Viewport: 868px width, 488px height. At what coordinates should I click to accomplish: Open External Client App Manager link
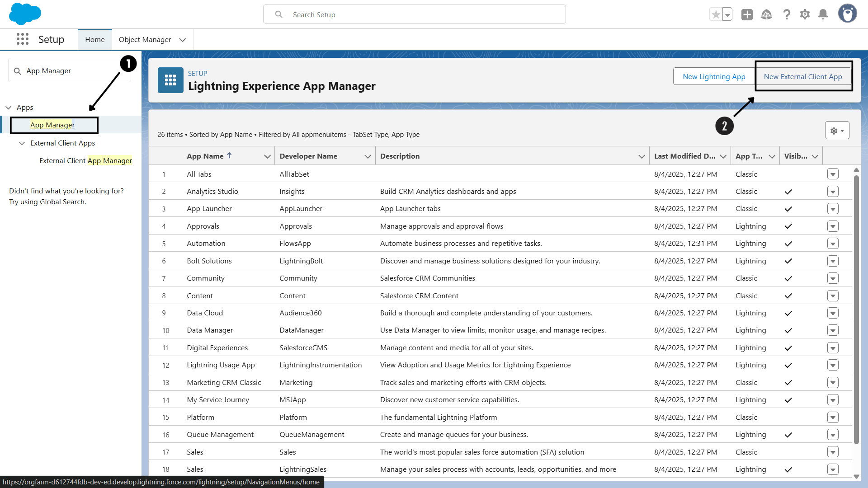coord(85,161)
